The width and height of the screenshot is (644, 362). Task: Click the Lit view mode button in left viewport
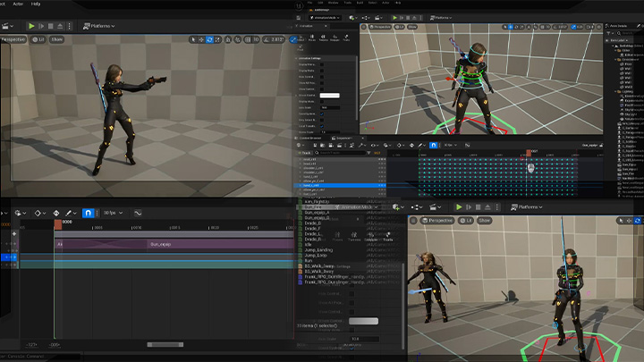38,39
